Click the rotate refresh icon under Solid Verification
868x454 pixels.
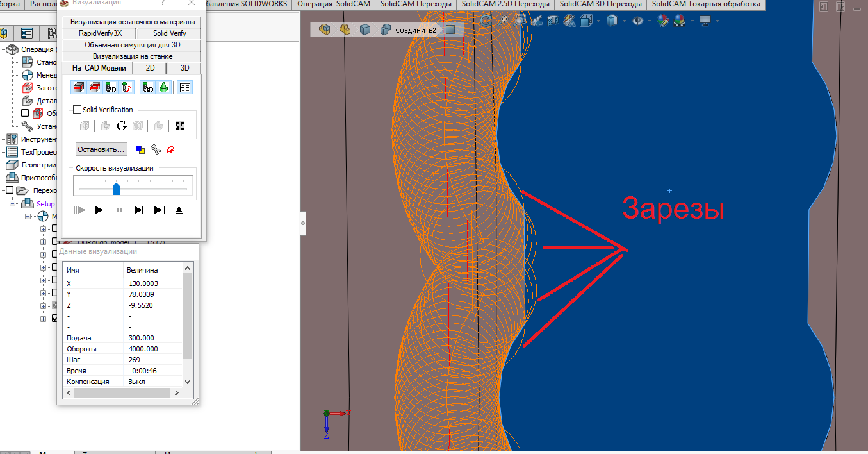tap(122, 126)
